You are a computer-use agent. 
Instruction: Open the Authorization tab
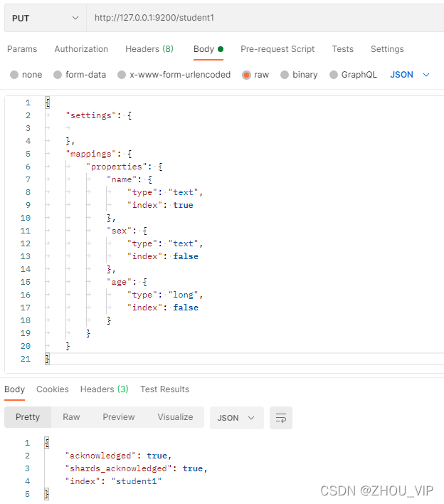(81, 49)
